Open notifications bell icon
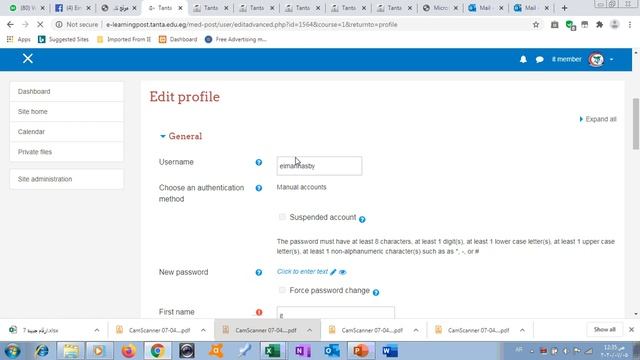This screenshot has width=640, height=360. tap(523, 60)
